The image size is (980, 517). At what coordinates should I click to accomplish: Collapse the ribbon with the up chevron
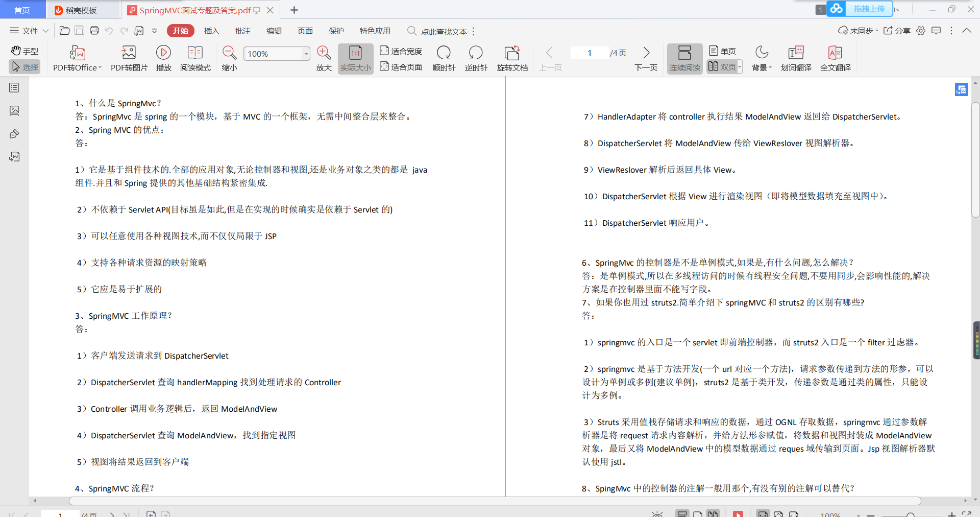coord(967,31)
